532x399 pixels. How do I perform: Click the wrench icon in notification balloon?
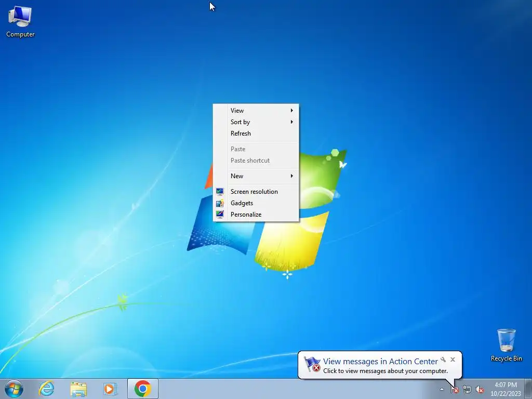[x=443, y=360]
